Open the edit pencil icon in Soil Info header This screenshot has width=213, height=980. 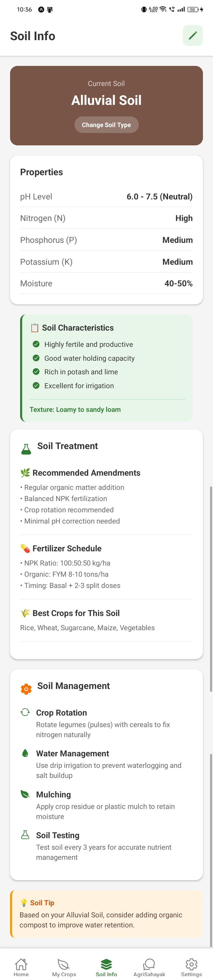point(192,35)
